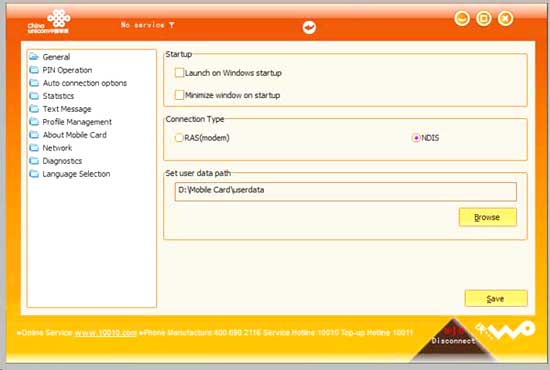Click the No service signal indicator
Viewport: 550px width, 370px height.
[148, 25]
